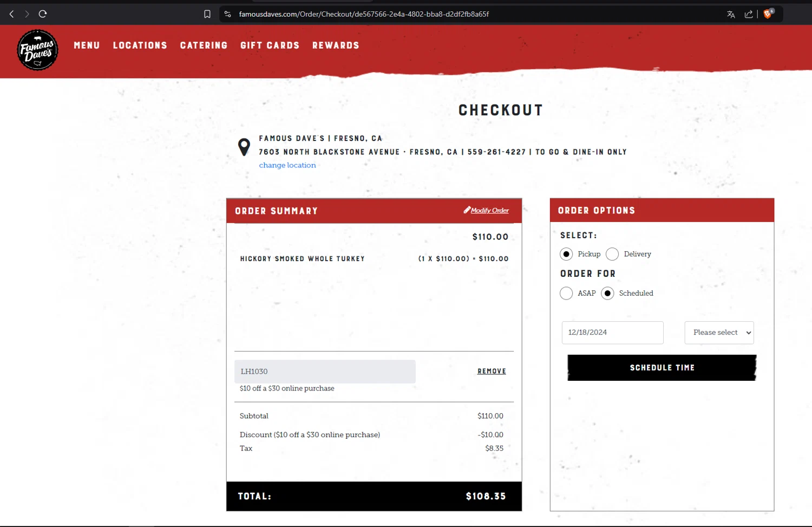Screen dimensions: 812x527
Task: Click the share page icon
Action: 749,14
